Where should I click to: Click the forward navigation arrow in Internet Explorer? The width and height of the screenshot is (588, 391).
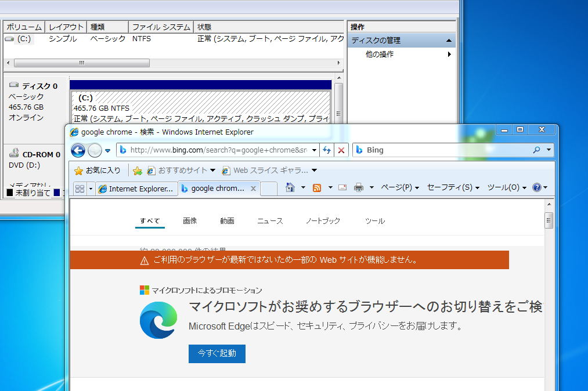coord(95,150)
